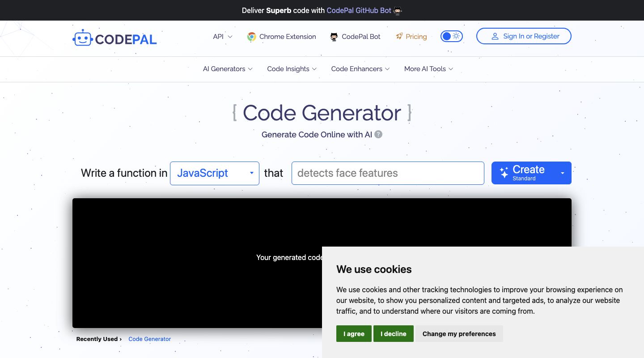Image resolution: width=644 pixels, height=358 pixels.
Task: Click the Octocat emoji in top banner
Action: [398, 11]
